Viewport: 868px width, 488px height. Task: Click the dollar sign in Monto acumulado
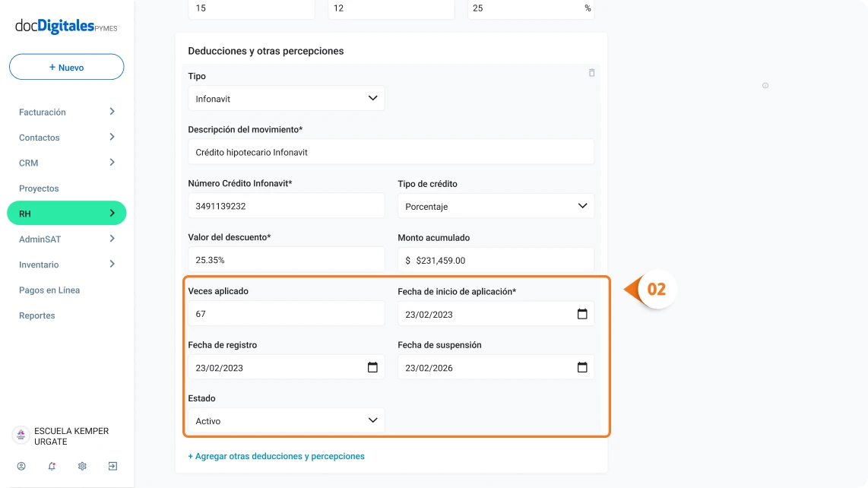click(408, 260)
